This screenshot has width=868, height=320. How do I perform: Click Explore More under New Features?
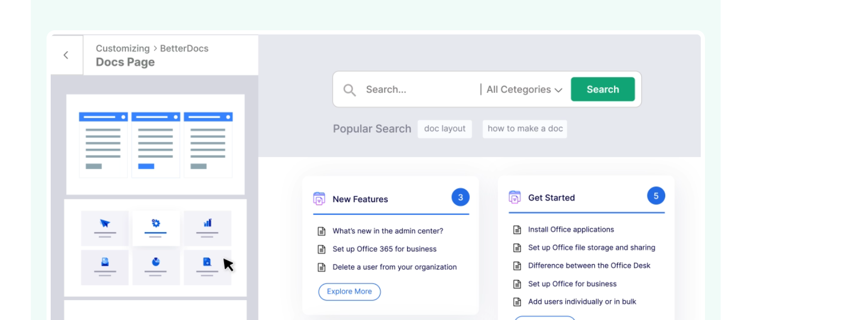click(349, 292)
